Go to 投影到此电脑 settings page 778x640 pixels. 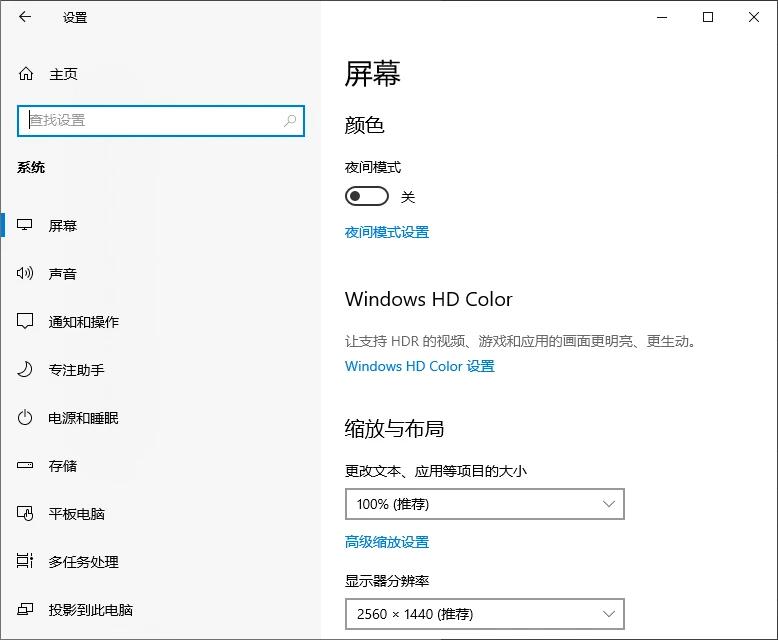[90, 610]
